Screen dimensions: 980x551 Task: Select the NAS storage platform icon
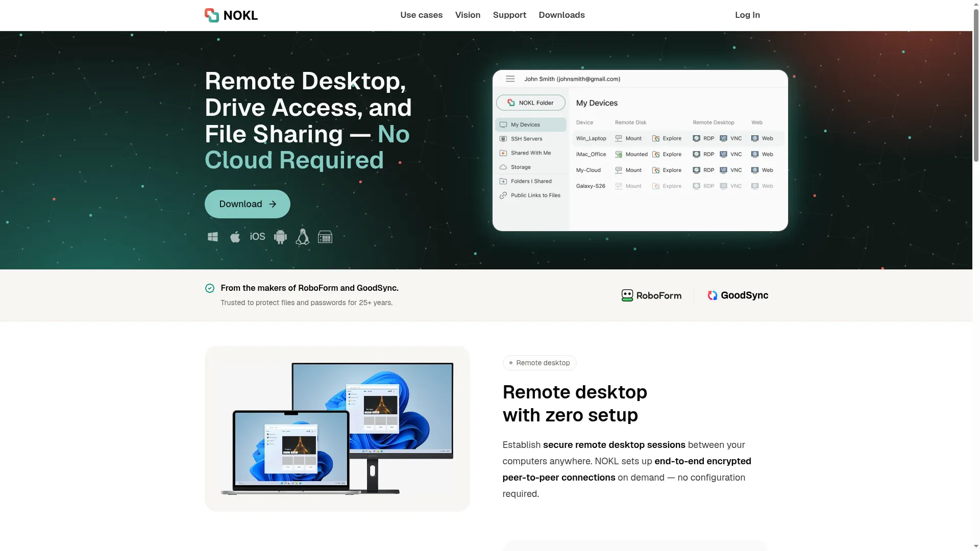coord(325,237)
